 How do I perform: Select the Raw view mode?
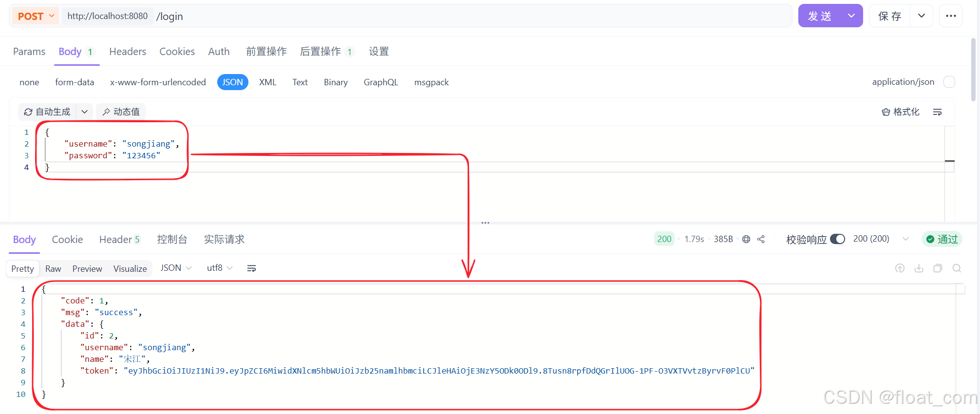[x=53, y=269]
